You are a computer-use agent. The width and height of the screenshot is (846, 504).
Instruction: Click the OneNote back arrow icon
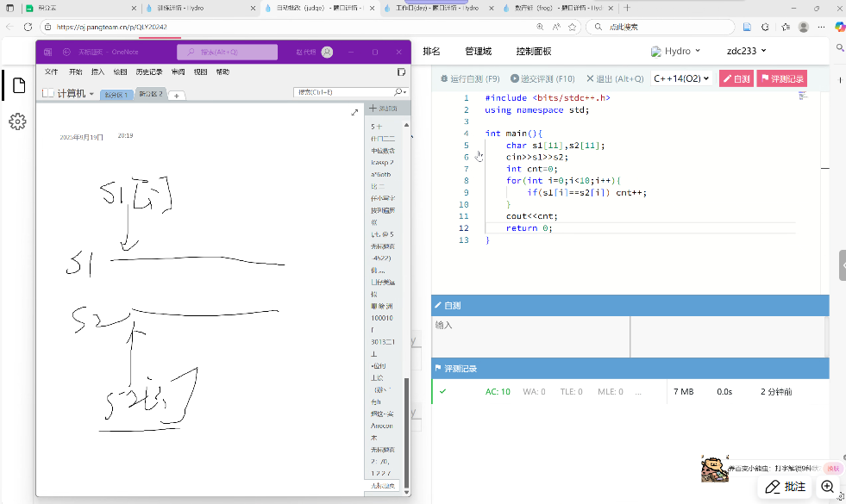point(66,53)
